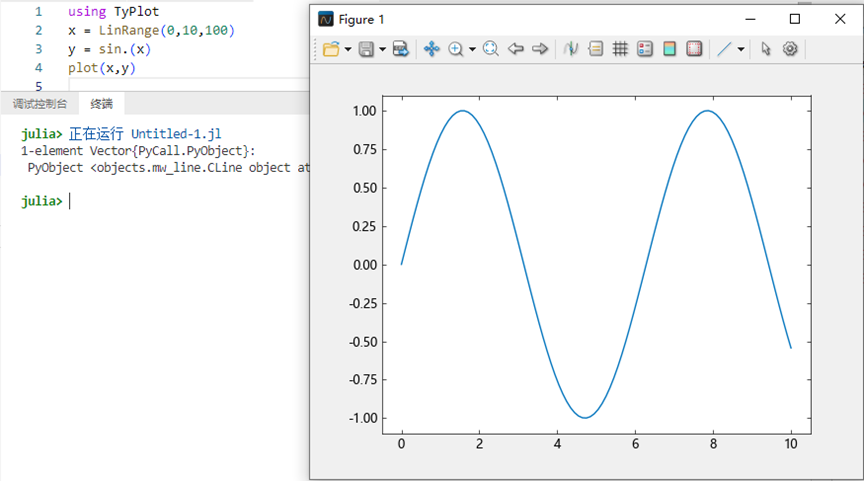
Task: Switch to the 调试控制台 tab
Action: click(40, 104)
